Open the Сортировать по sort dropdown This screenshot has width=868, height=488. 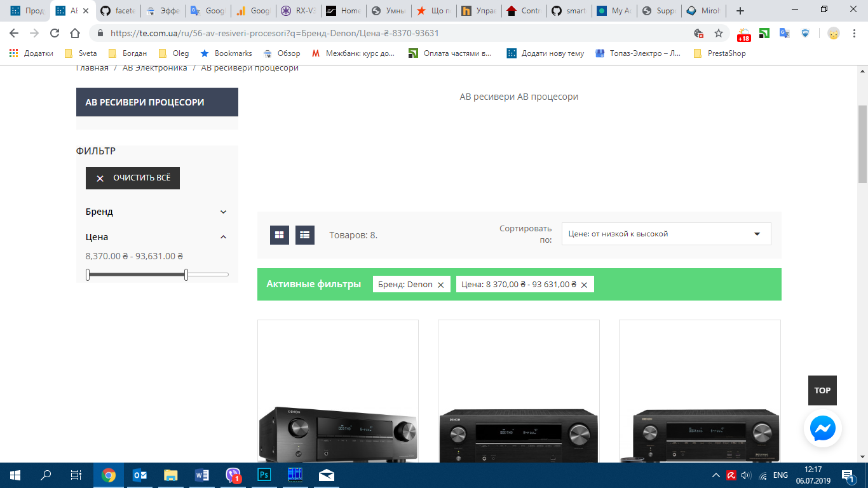pyautogui.click(x=666, y=234)
